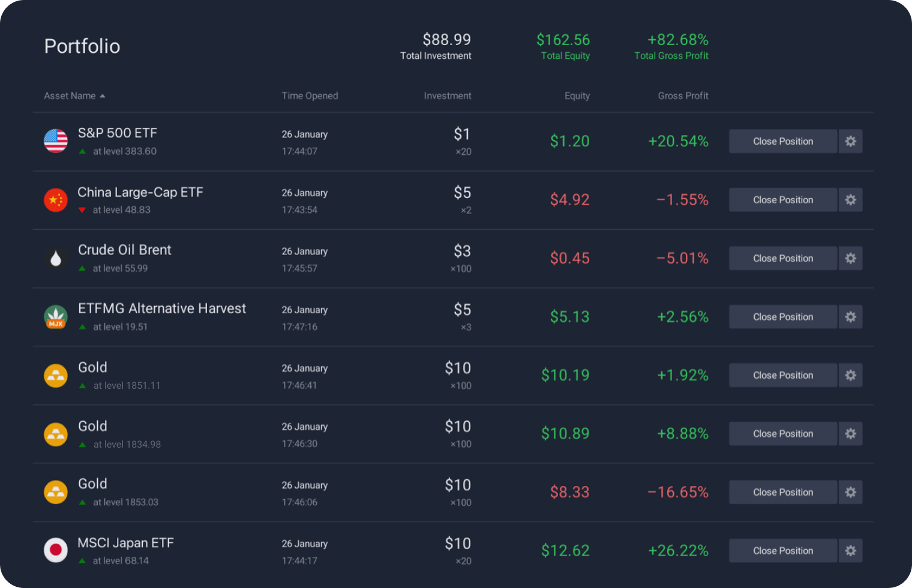This screenshot has width=912, height=588.
Task: Sort table by Gross Profit column
Action: pyautogui.click(x=683, y=96)
